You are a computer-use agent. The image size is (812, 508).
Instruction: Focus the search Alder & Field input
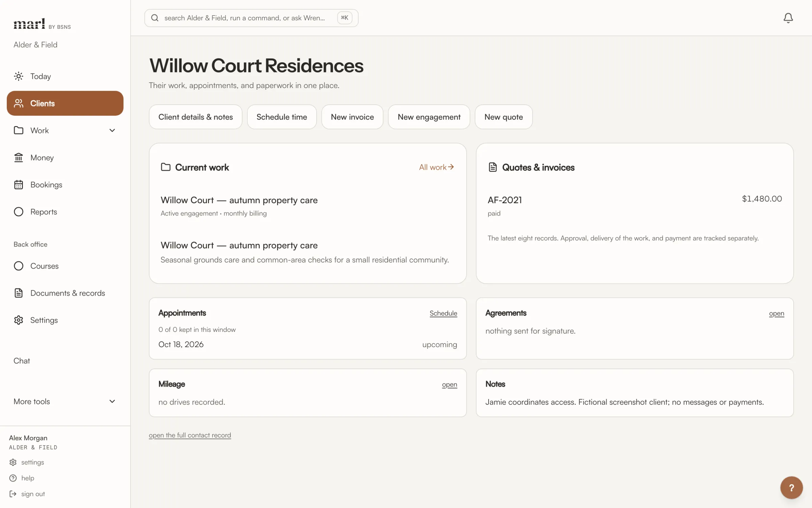coord(251,18)
